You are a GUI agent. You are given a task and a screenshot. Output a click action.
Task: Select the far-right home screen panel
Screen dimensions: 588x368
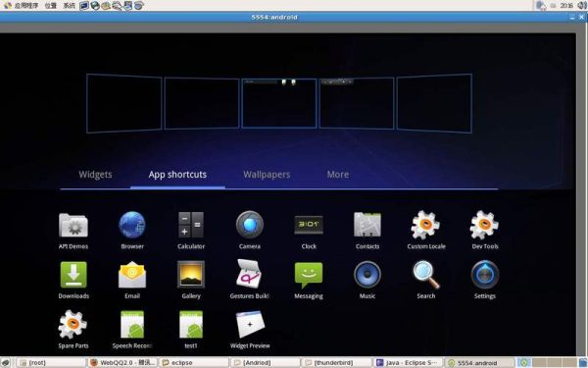point(434,103)
